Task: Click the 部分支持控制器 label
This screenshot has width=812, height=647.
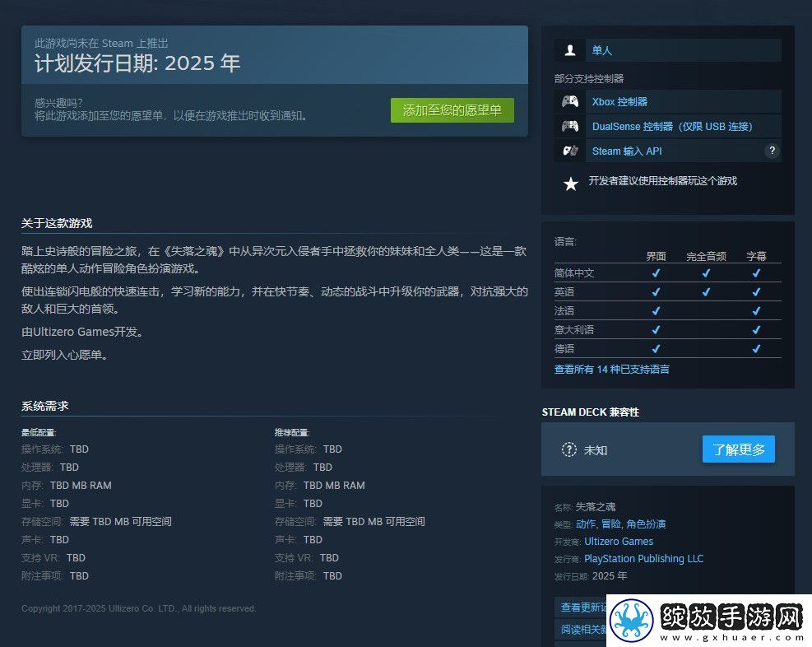Action: (x=589, y=79)
